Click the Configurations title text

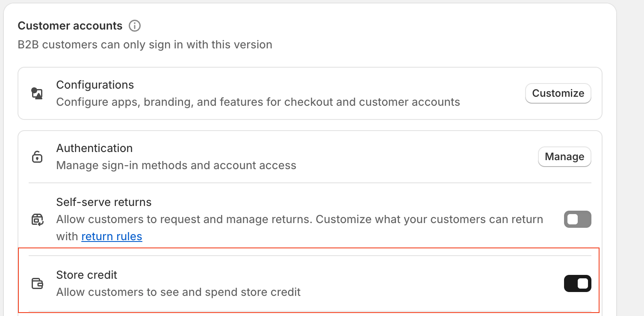[95, 85]
